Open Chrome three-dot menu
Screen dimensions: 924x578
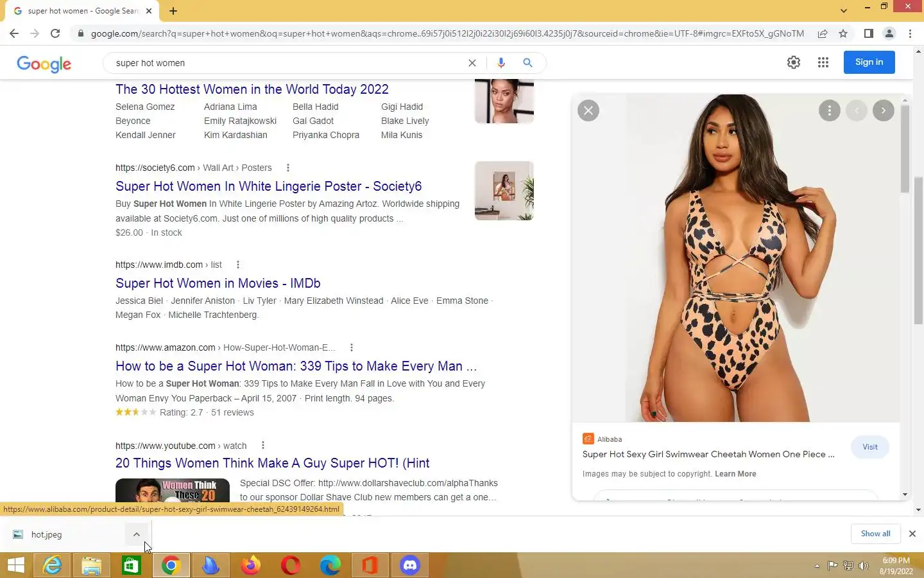pos(910,33)
